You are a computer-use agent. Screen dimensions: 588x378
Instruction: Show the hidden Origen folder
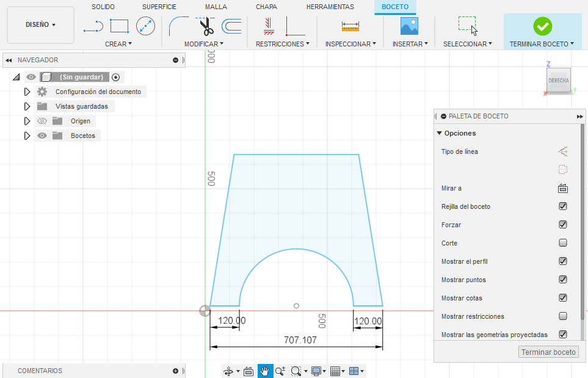coord(42,121)
